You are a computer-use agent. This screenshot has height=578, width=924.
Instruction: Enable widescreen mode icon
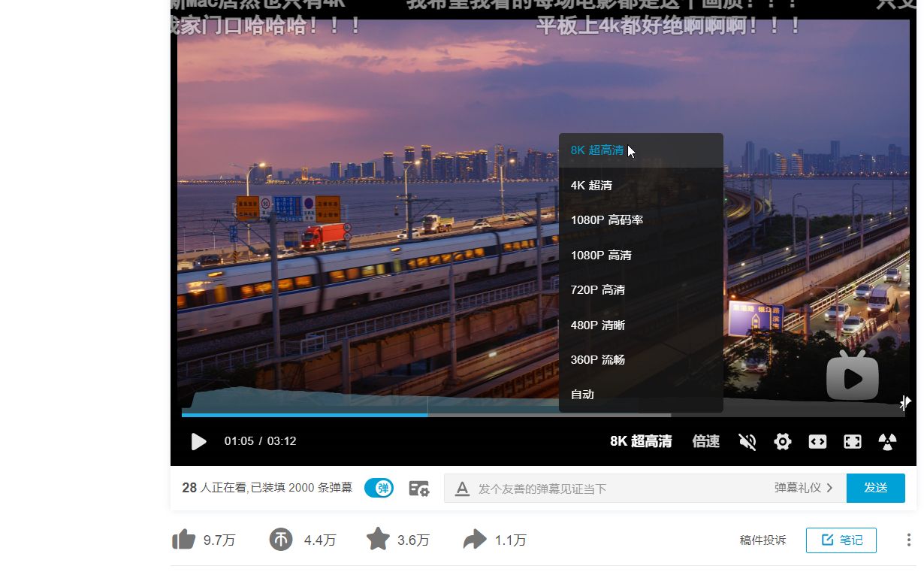click(x=817, y=442)
